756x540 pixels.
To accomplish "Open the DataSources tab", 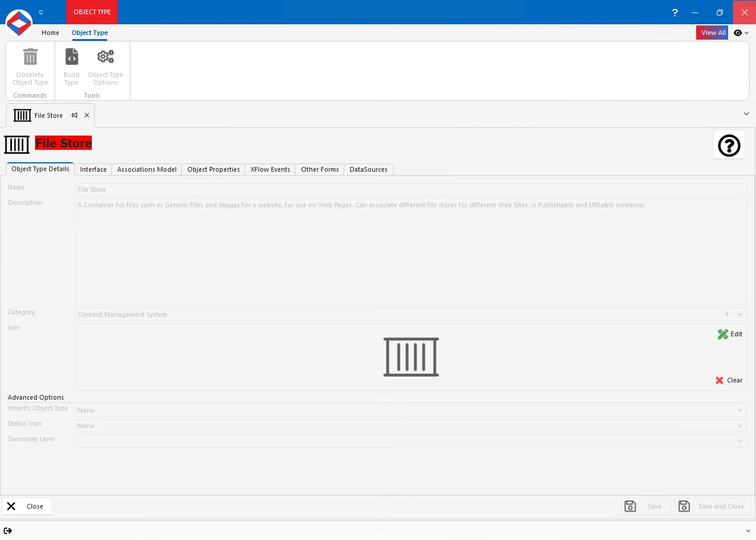I will (x=369, y=169).
